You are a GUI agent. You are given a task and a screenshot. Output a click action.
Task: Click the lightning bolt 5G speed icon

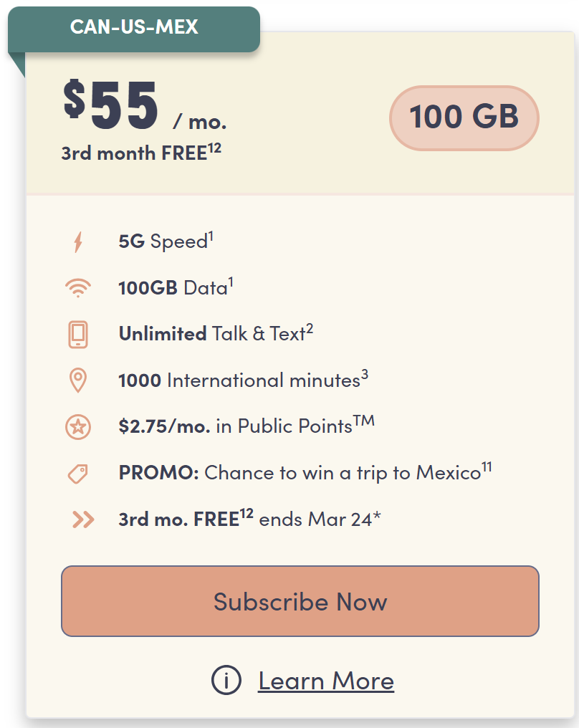pos(78,242)
